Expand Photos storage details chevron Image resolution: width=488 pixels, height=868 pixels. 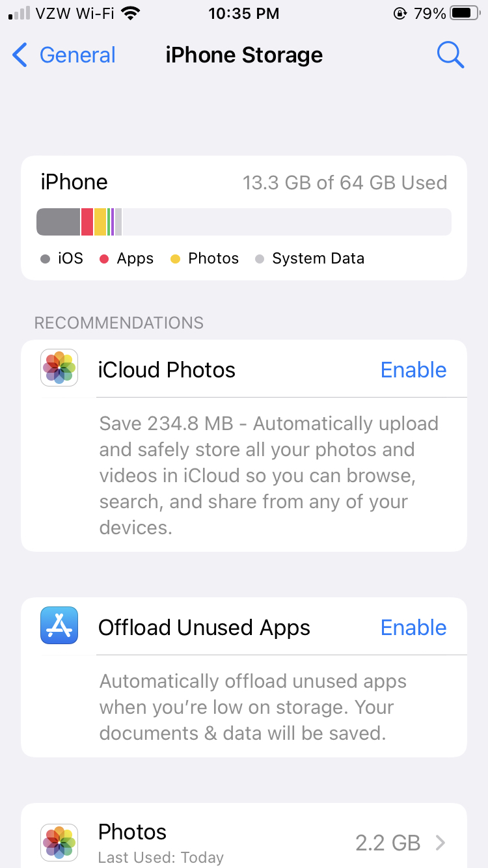click(441, 843)
